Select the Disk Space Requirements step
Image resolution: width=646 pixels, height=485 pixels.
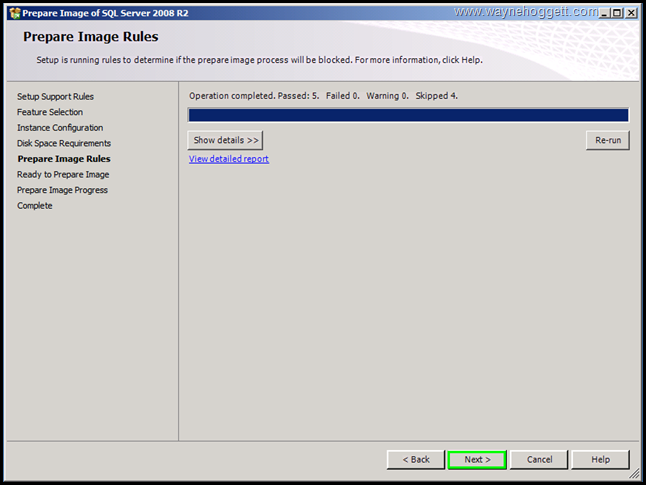(64, 143)
